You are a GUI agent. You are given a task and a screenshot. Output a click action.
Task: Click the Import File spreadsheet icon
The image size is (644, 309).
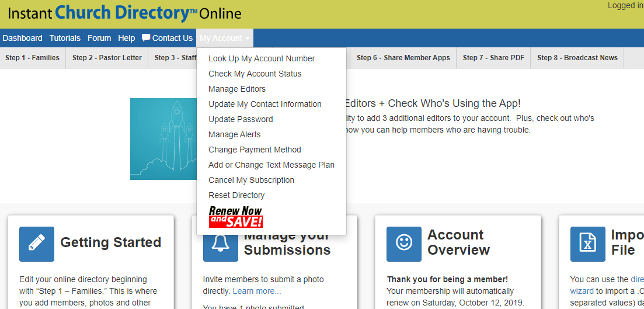point(588,244)
